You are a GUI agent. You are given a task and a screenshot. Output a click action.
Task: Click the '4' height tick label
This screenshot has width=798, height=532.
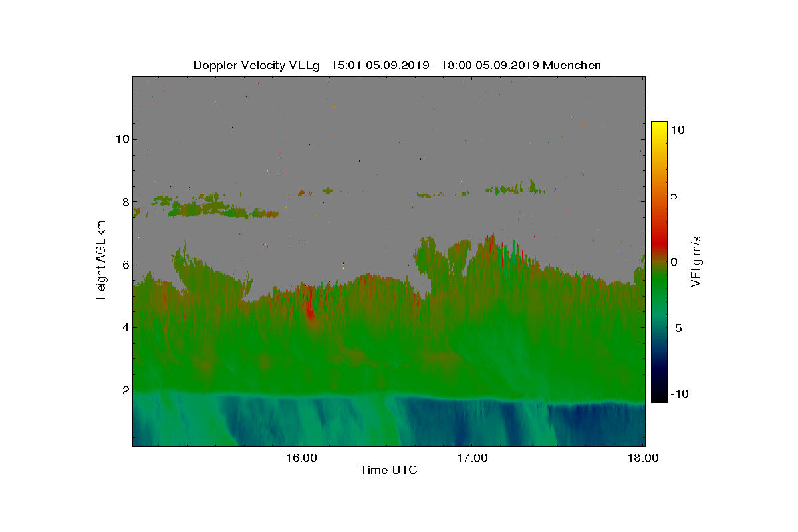click(124, 327)
